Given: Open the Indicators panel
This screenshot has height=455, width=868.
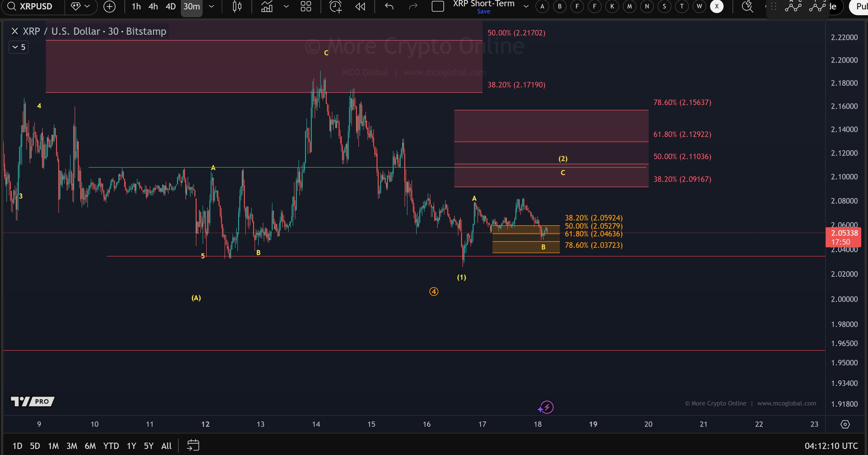Looking at the screenshot, I should (267, 6).
